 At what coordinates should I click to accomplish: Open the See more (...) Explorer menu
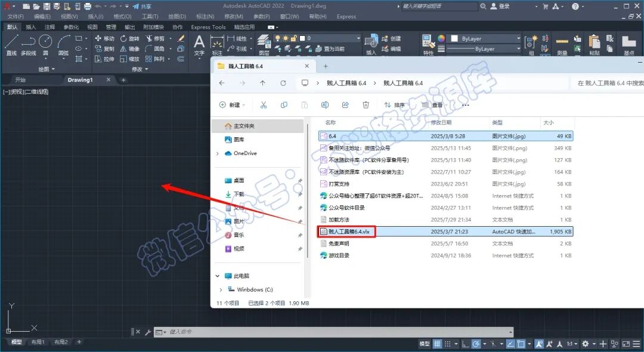pos(465,105)
